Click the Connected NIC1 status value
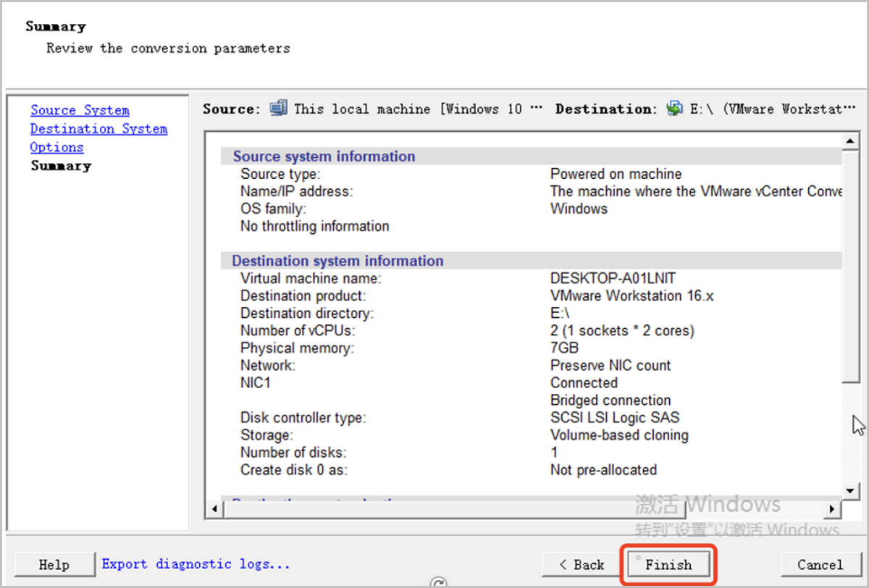The image size is (869, 588). pyautogui.click(x=584, y=382)
